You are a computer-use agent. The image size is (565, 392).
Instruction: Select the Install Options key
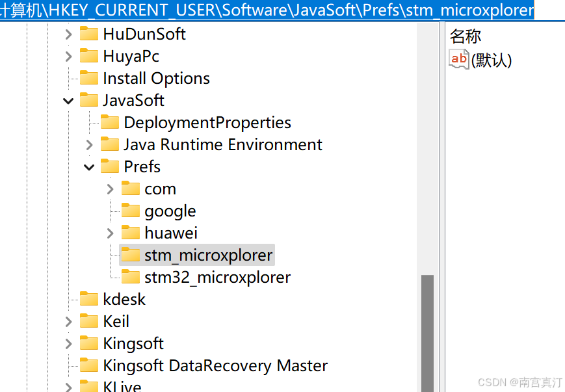[x=157, y=79]
